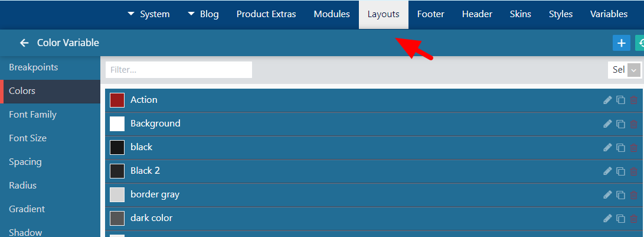The height and width of the screenshot is (237, 644).
Task: Select the Black 2 variable name
Action: click(145, 171)
